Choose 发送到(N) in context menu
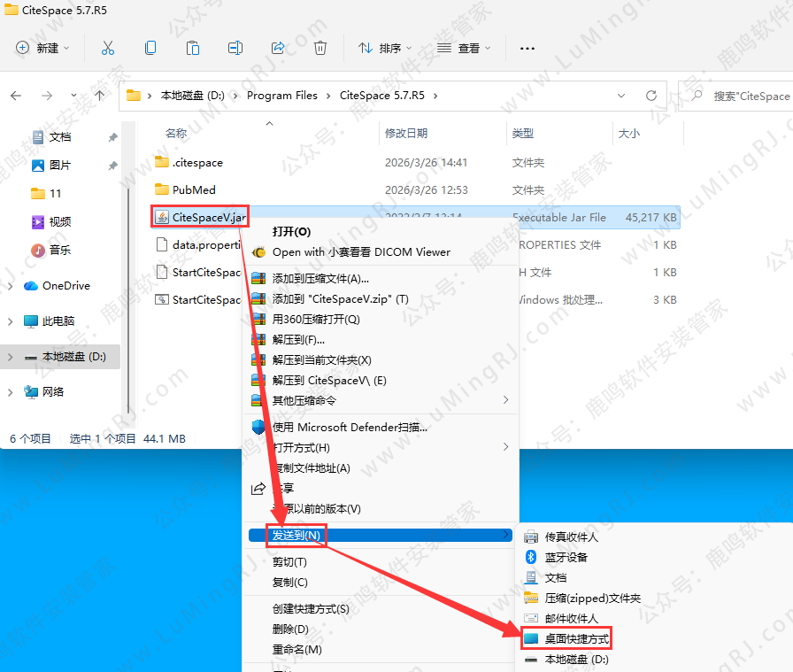The height and width of the screenshot is (672, 793). click(x=381, y=535)
